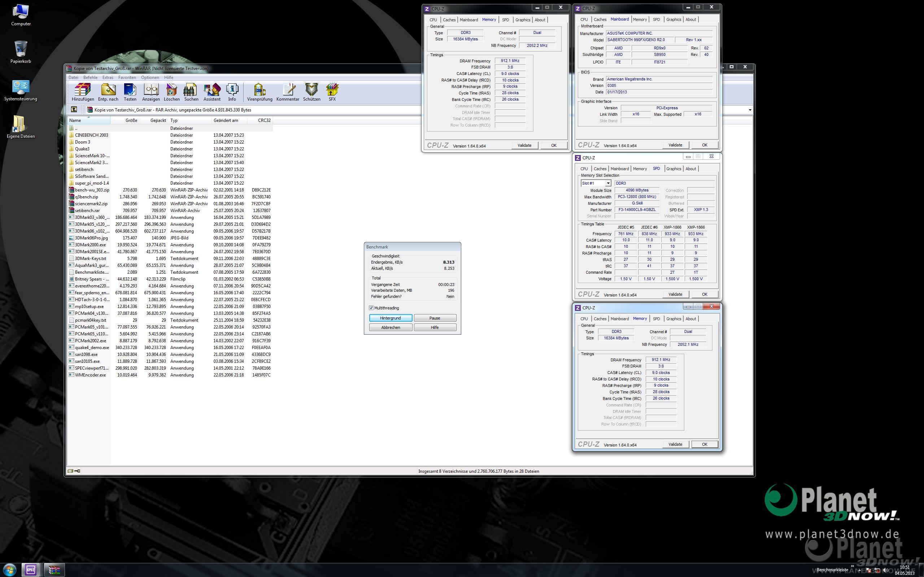Expand the archive path dropdown arrow
This screenshot has height=577, width=924.
(750, 110)
